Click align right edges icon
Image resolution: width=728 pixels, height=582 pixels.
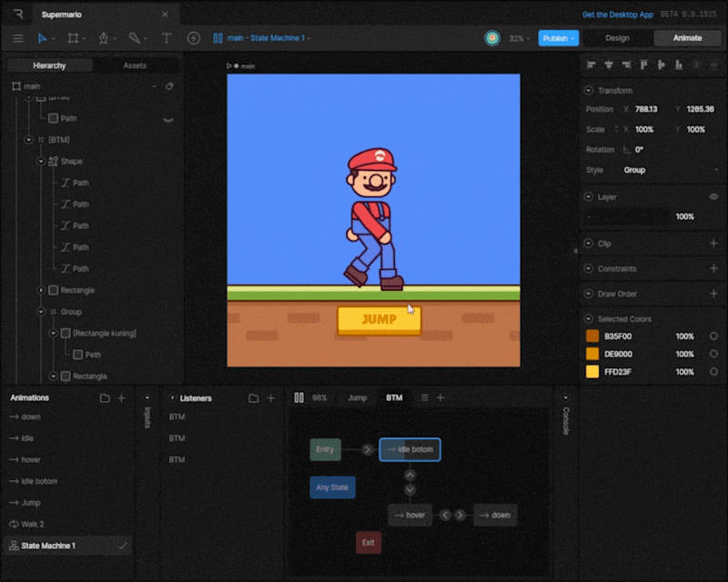coord(626,65)
